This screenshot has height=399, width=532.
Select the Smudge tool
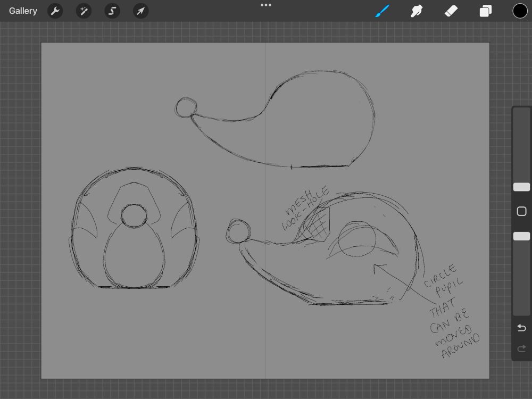pyautogui.click(x=417, y=11)
